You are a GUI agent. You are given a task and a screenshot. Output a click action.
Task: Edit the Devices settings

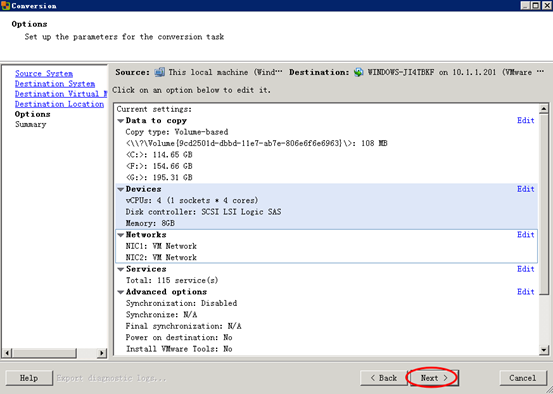click(525, 189)
